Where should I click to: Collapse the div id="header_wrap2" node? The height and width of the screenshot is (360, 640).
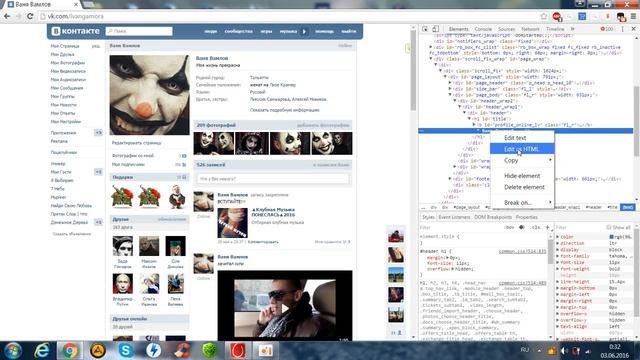click(455, 101)
